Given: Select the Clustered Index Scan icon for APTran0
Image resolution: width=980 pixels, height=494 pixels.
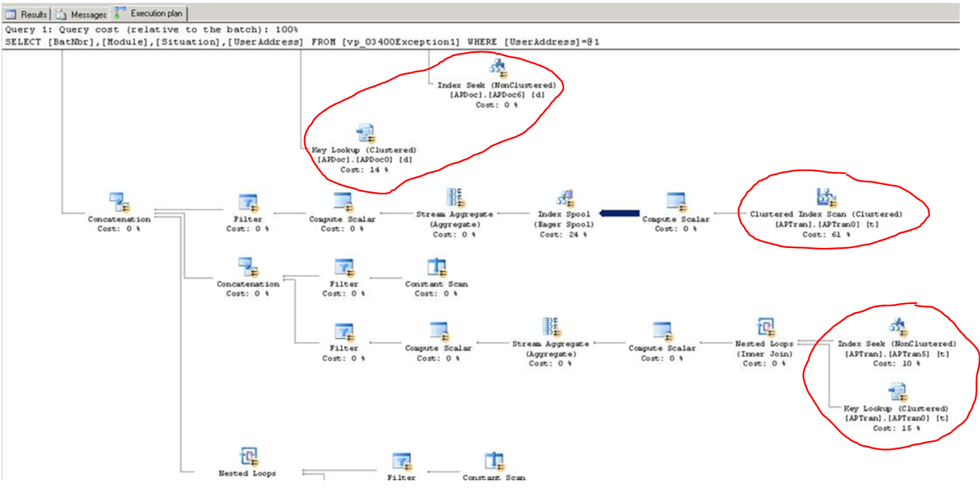Looking at the screenshot, I should click(825, 197).
